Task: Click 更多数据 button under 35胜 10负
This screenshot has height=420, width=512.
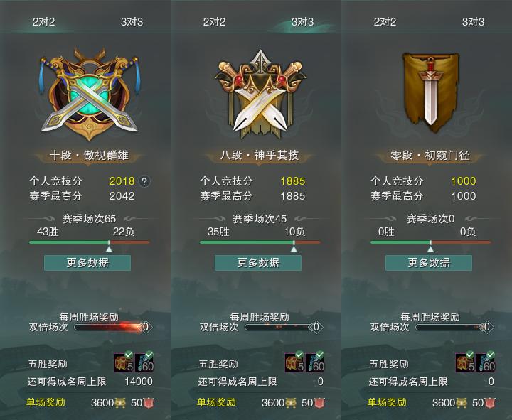Action: (258, 263)
